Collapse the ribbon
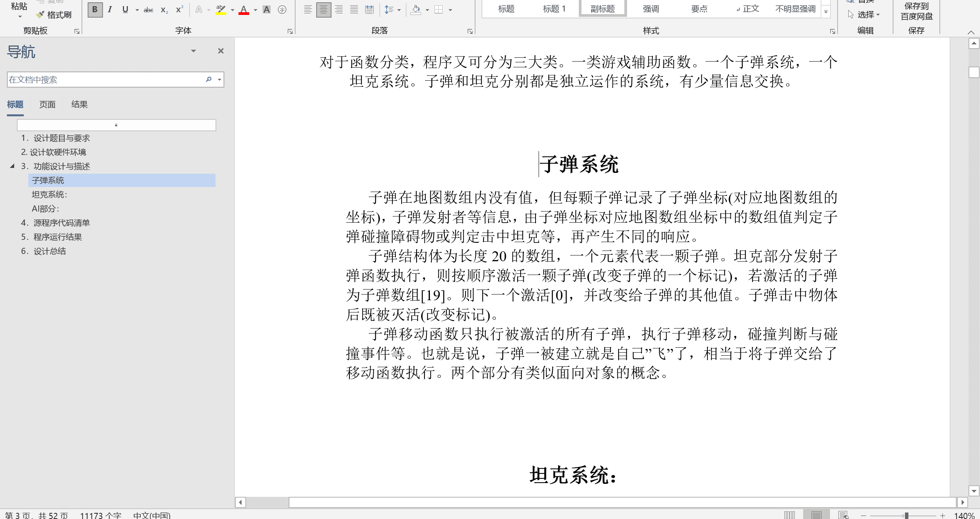980x519 pixels. pos(971,32)
